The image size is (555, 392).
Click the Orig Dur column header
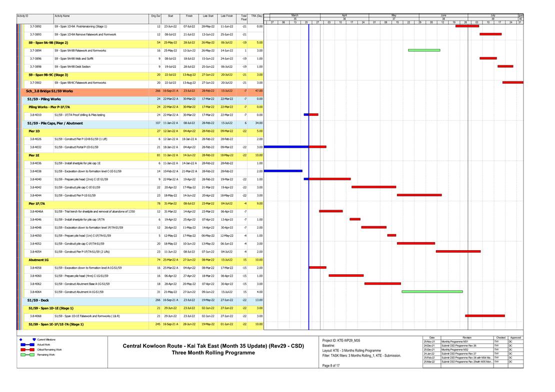coord(156,16)
